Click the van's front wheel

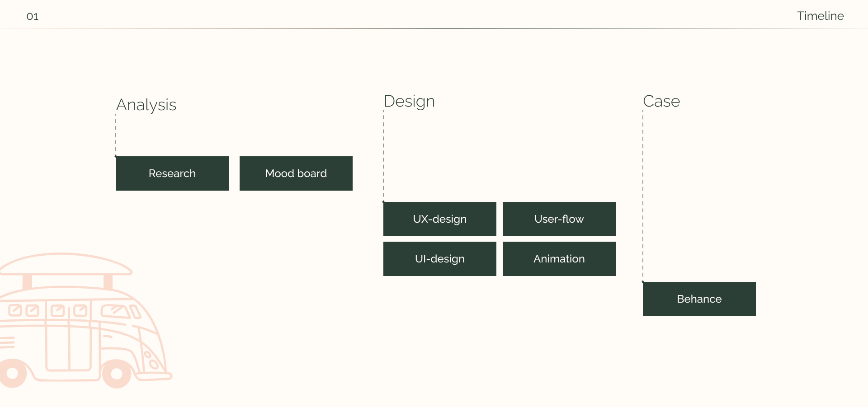[x=117, y=374]
